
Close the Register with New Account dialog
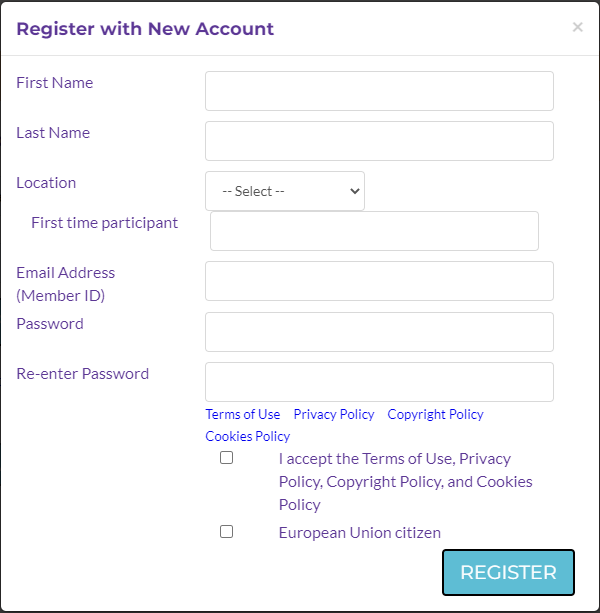pyautogui.click(x=577, y=28)
